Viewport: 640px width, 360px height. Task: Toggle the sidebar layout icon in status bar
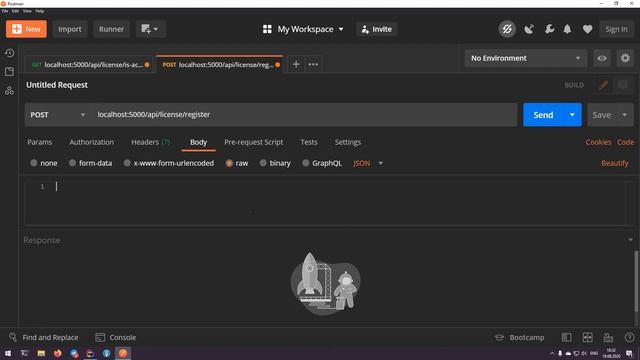click(x=567, y=337)
